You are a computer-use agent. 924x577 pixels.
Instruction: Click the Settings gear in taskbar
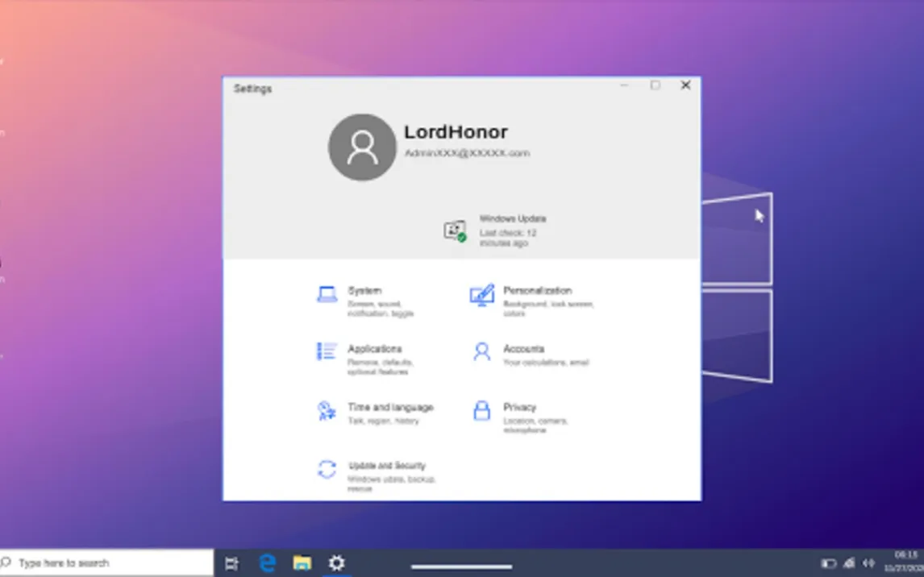point(336,562)
